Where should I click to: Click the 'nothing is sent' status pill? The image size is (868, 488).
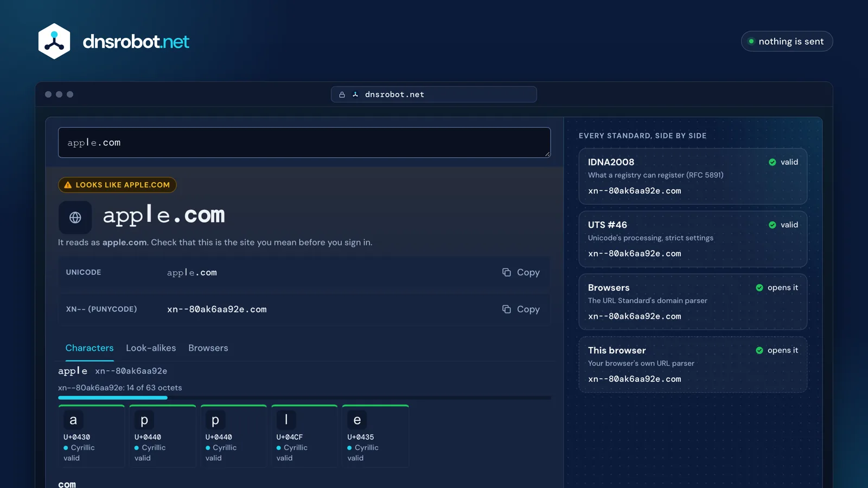click(787, 41)
